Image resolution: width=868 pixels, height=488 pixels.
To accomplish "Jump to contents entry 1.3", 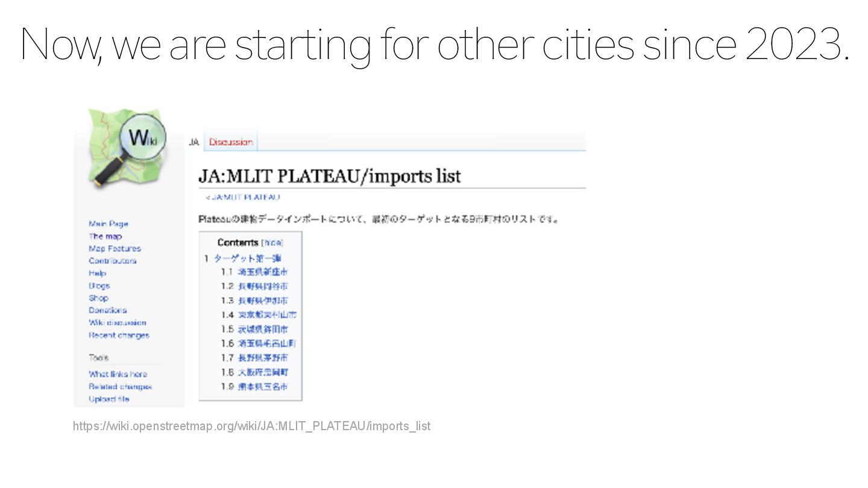I will [x=254, y=301].
